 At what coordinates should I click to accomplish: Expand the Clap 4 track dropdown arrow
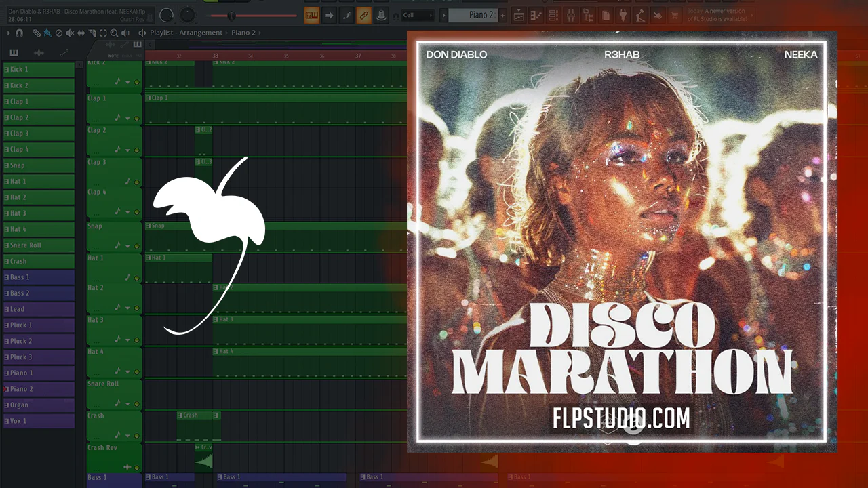pyautogui.click(x=127, y=213)
